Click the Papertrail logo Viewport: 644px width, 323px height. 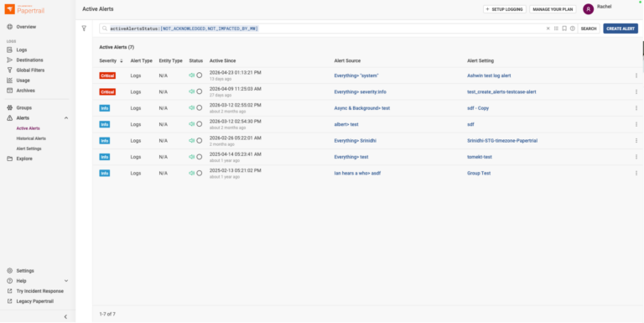point(24,9)
